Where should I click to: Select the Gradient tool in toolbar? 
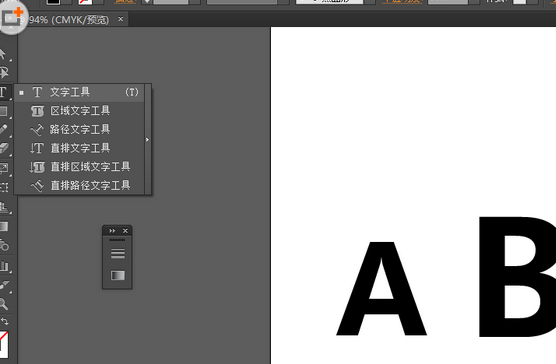coord(4,226)
